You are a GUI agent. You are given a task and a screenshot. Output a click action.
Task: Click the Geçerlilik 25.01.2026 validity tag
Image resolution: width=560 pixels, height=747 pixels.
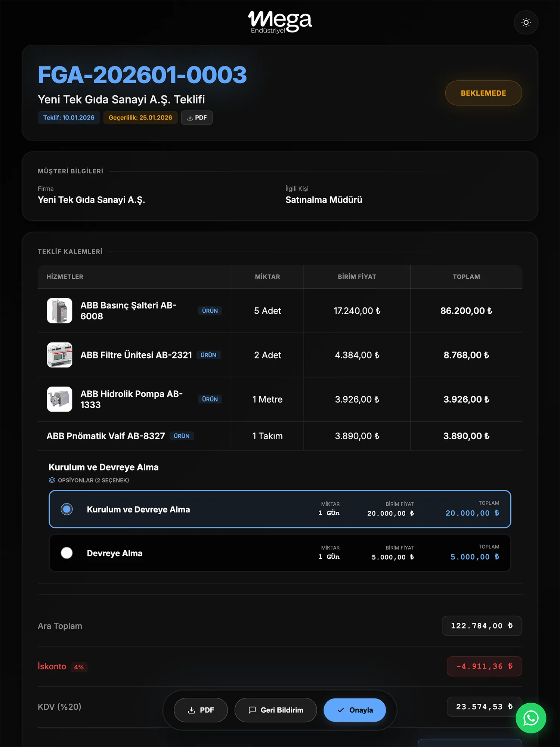pyautogui.click(x=140, y=118)
